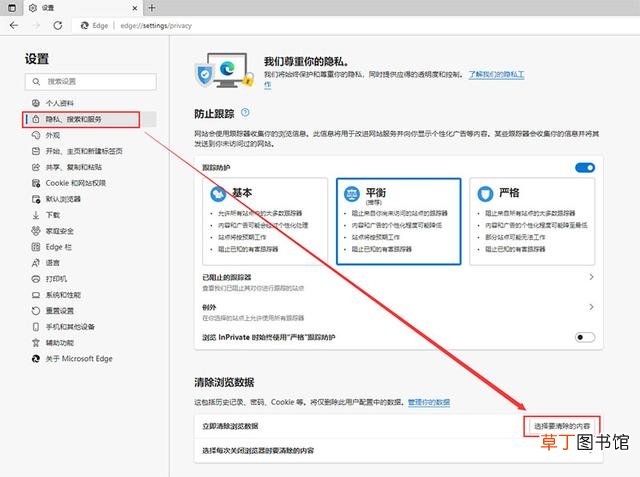Click the 我们尊重你的隐私 heading
This screenshot has width=640, height=477.
pos(306,62)
